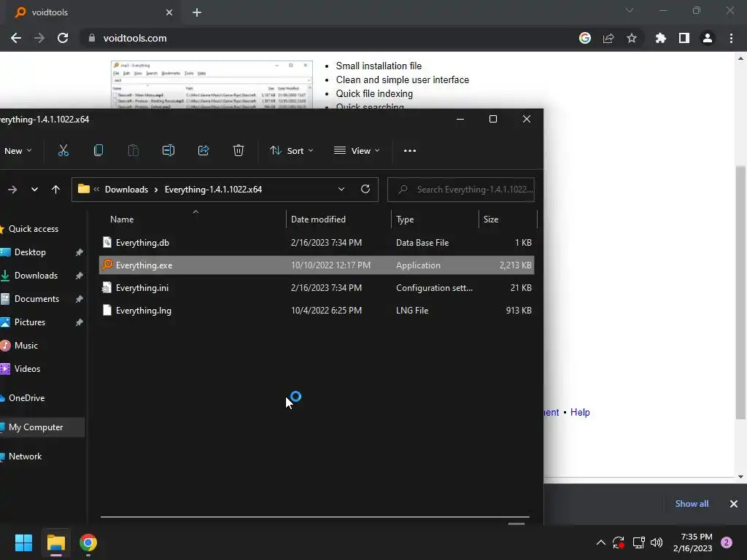
Task: Click the Share icon in Explorer toolbar
Action: click(x=204, y=150)
